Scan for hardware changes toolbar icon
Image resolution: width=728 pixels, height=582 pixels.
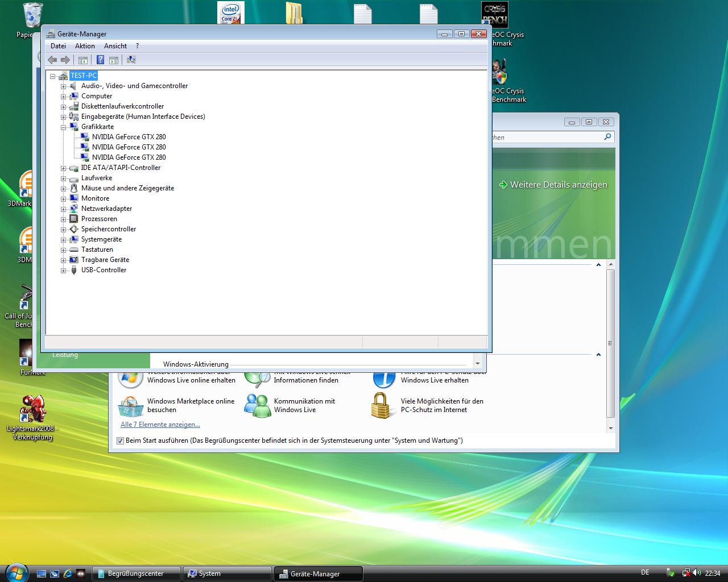coord(131,60)
